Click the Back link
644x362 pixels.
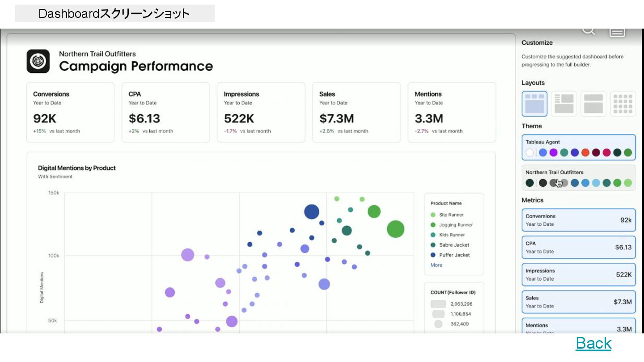click(593, 343)
